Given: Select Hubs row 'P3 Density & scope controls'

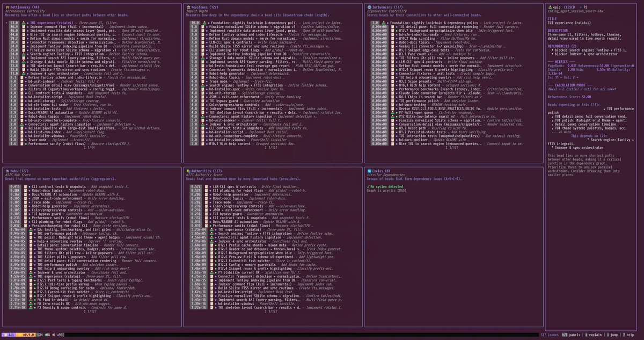Looking at the screenshot, I should click(x=67, y=307).
